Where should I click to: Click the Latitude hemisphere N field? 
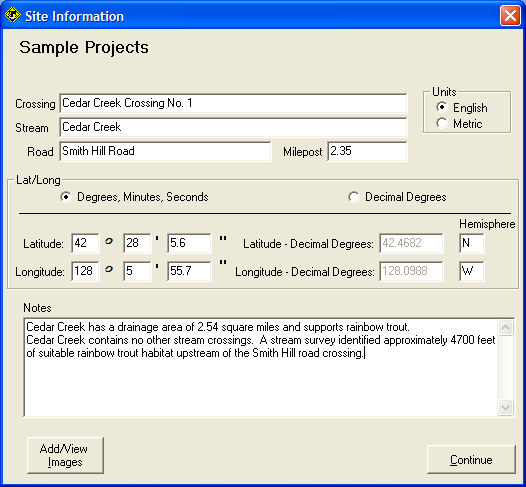coord(471,243)
